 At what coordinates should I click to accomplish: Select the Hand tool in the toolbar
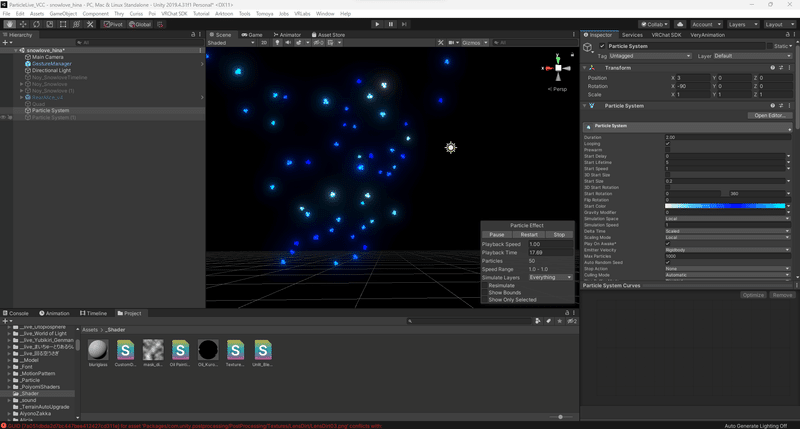pyautogui.click(x=10, y=24)
